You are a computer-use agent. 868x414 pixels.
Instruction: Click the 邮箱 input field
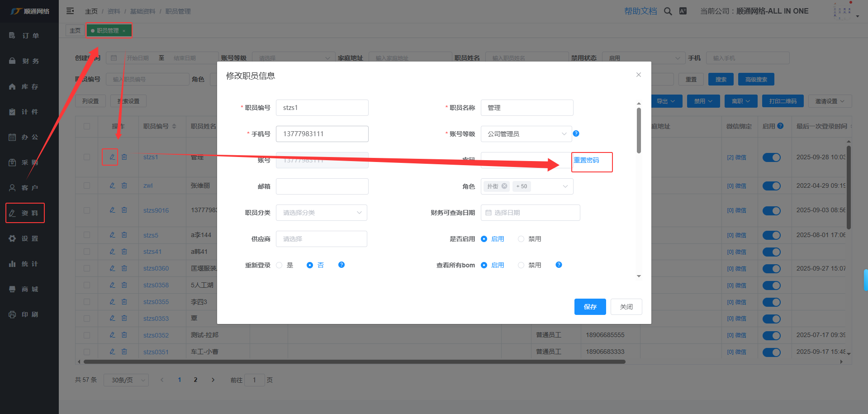click(322, 186)
